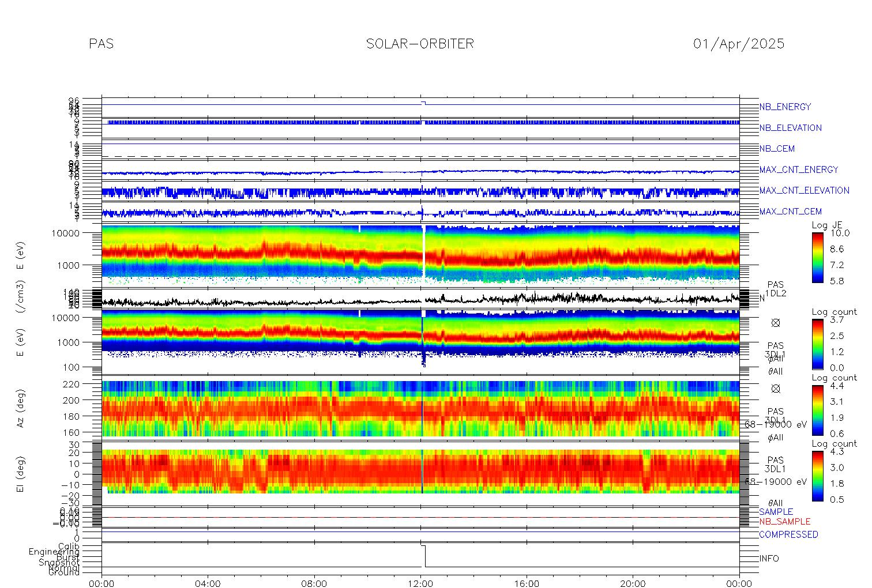Select the MAX_CNT_ELEVATION label
The image size is (872, 588).
pos(804,190)
